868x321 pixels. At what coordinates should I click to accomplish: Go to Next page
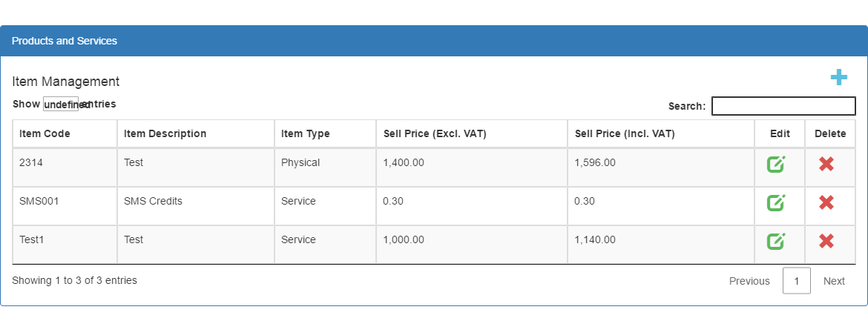834,281
